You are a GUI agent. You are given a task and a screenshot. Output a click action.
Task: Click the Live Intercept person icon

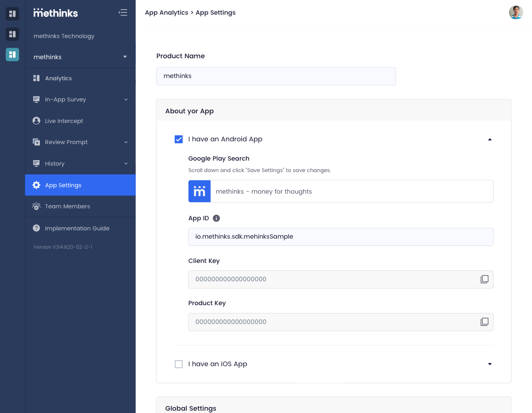(x=36, y=121)
